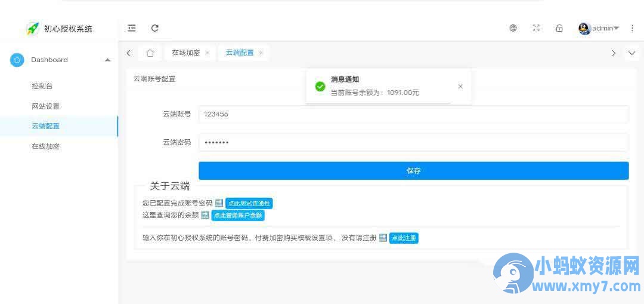Click the Dashboard circle icon
The height and width of the screenshot is (304, 644).
pyautogui.click(x=17, y=60)
